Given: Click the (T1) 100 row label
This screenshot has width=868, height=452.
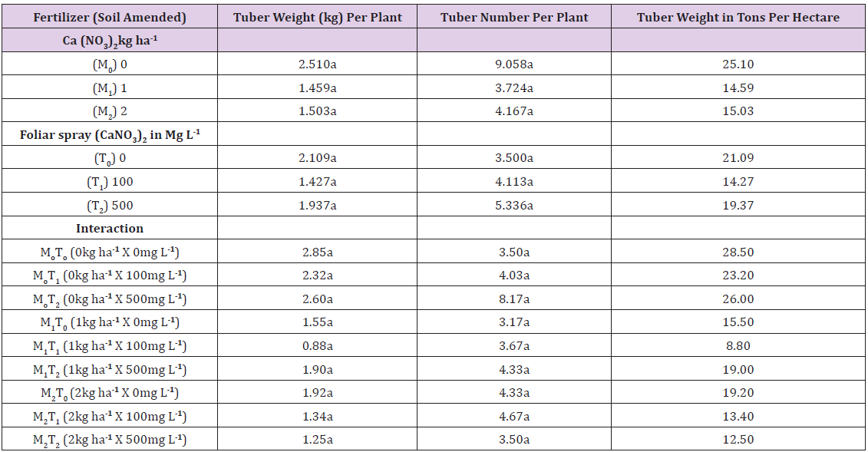Looking at the screenshot, I should click(110, 182).
